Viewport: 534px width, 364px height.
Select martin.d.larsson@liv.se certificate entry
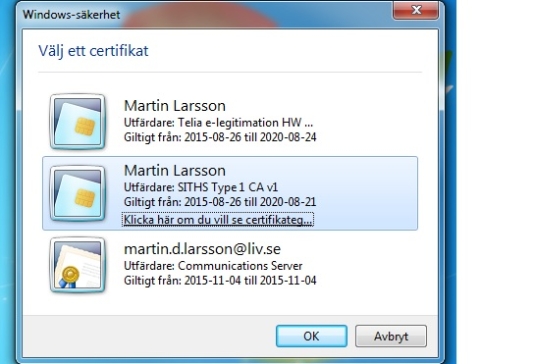point(230,265)
